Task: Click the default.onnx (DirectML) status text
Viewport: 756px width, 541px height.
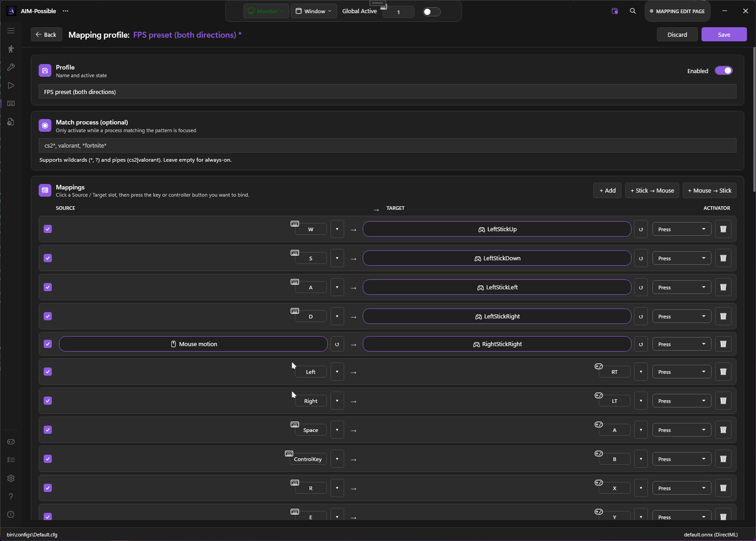Action: click(711, 535)
